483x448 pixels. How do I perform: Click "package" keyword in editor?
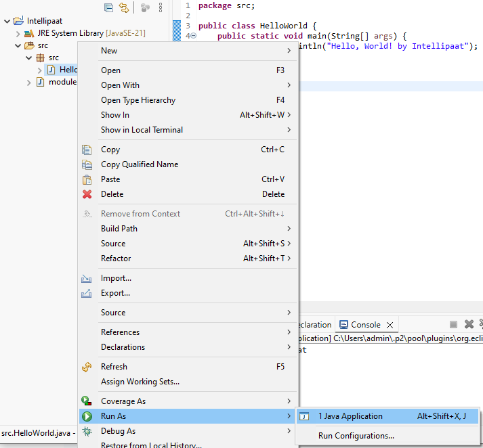pos(215,5)
